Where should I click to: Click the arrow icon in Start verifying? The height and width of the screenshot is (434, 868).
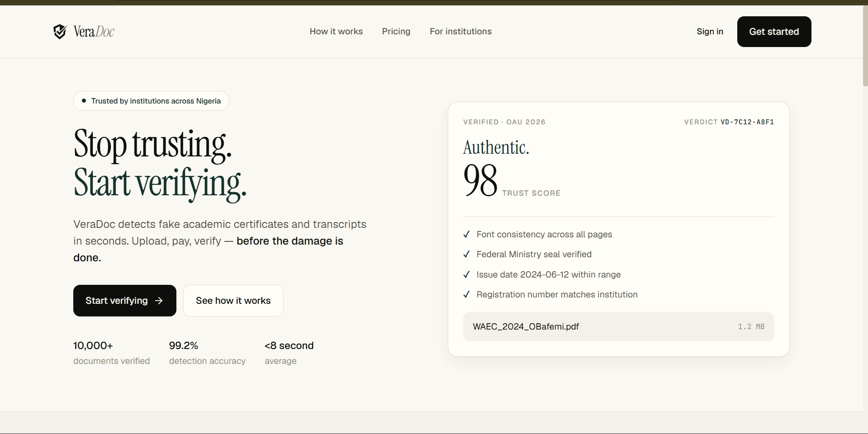pyautogui.click(x=159, y=301)
